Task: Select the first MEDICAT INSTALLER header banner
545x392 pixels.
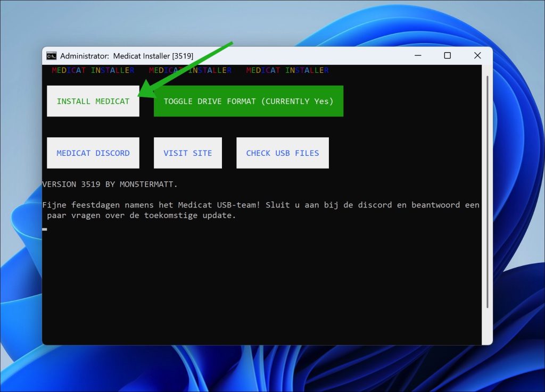Action: [x=94, y=70]
